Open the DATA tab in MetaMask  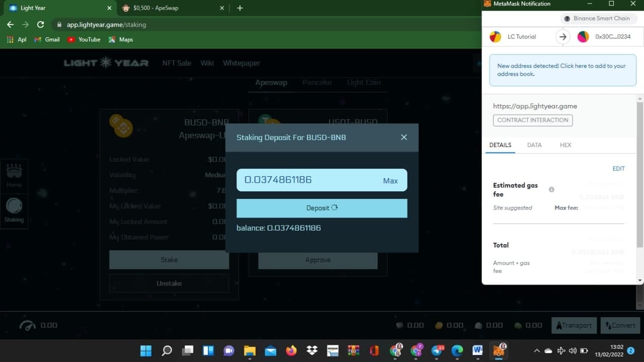tap(534, 145)
